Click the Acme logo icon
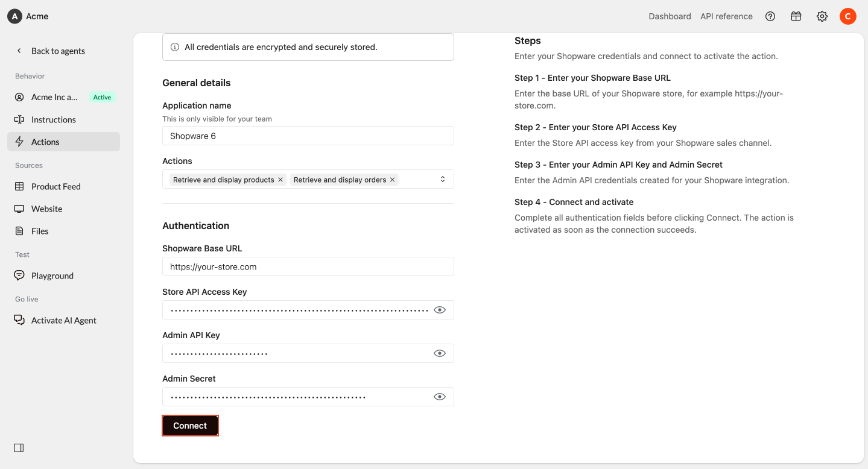Image resolution: width=868 pixels, height=469 pixels. (14, 16)
